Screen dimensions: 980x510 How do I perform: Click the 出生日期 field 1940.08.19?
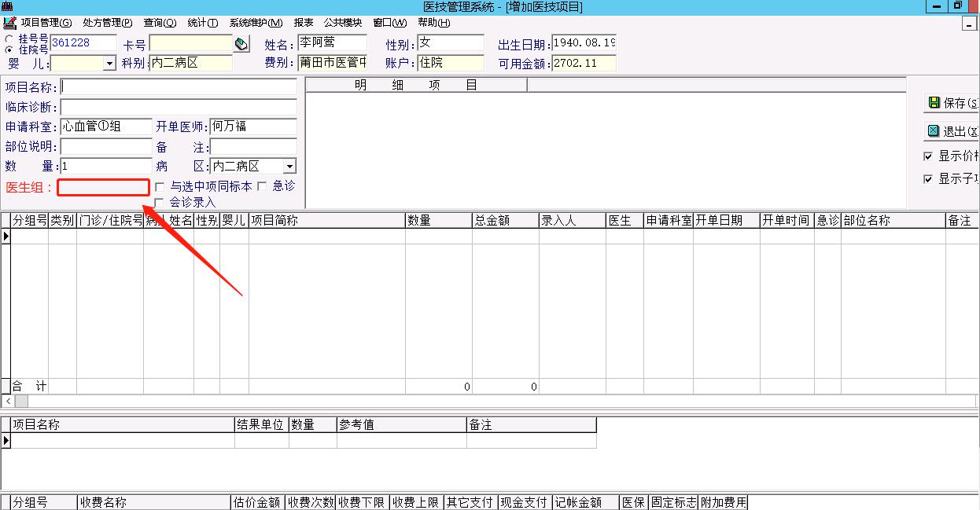(584, 42)
